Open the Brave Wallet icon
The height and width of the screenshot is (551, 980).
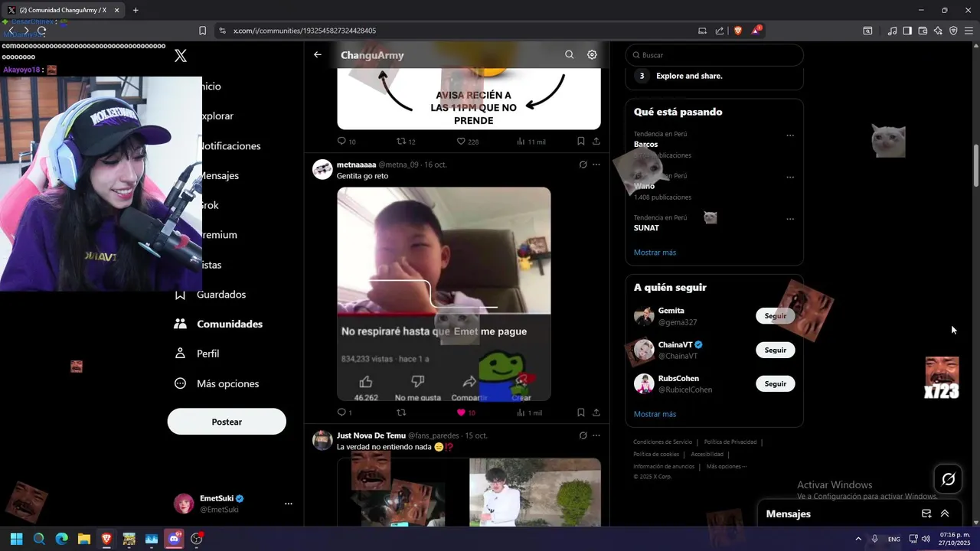pyautogui.click(x=923, y=31)
